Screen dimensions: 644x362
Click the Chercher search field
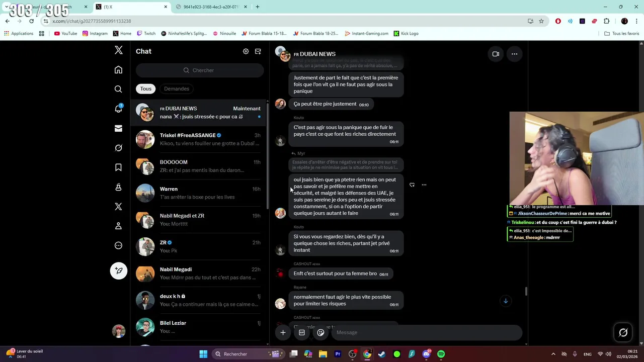coord(200,70)
